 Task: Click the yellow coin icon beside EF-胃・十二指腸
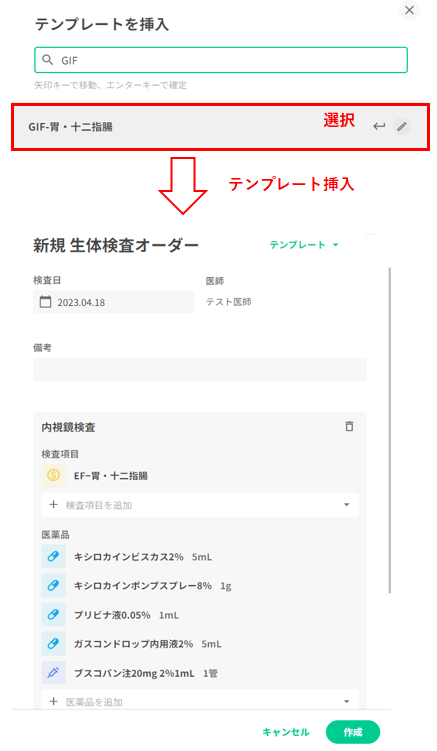53,476
